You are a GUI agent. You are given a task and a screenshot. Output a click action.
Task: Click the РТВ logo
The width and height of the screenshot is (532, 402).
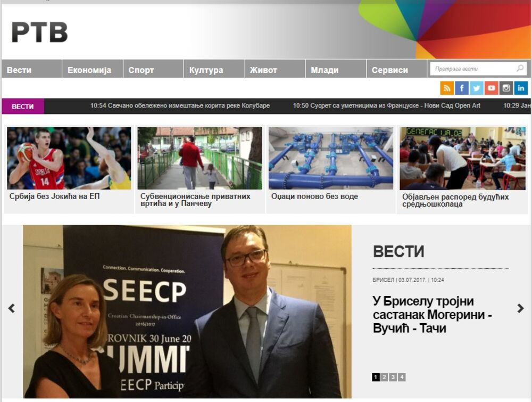tap(40, 32)
